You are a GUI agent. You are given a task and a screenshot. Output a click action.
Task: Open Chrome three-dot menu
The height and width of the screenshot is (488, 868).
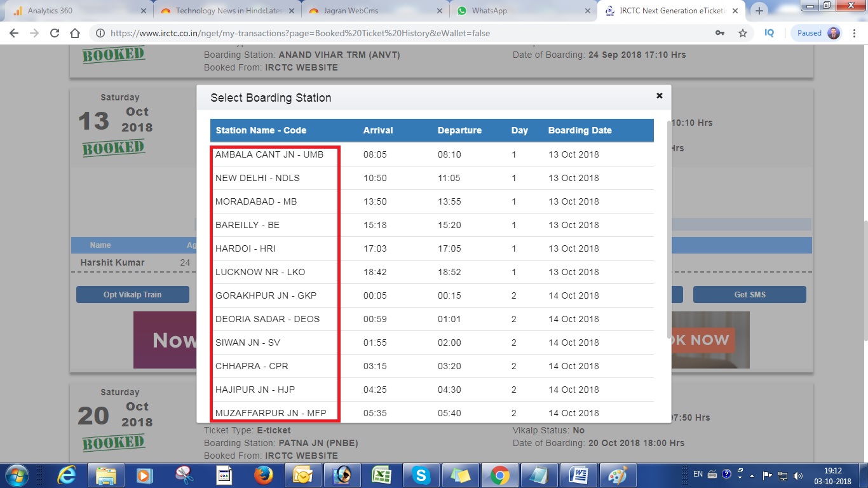(x=855, y=33)
